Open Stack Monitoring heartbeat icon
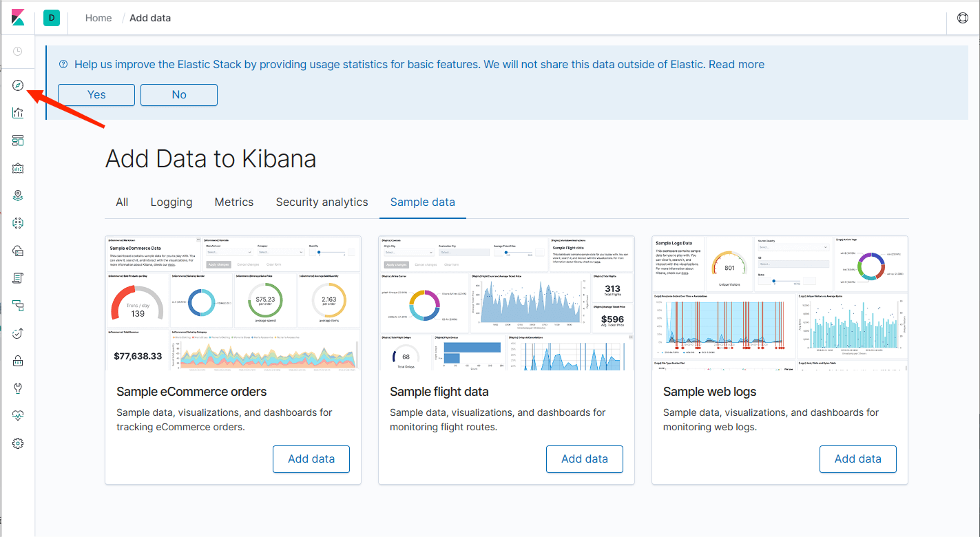This screenshot has width=980, height=537. pos(18,416)
